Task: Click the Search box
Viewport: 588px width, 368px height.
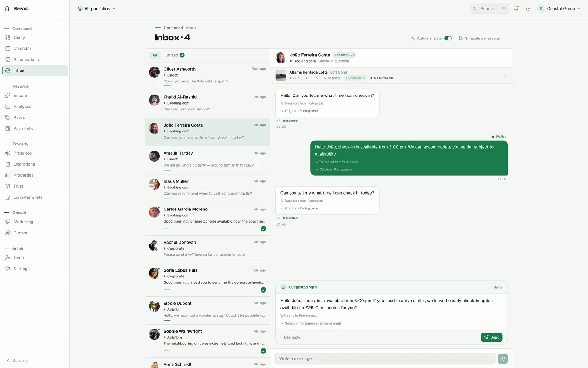Action: click(x=489, y=8)
